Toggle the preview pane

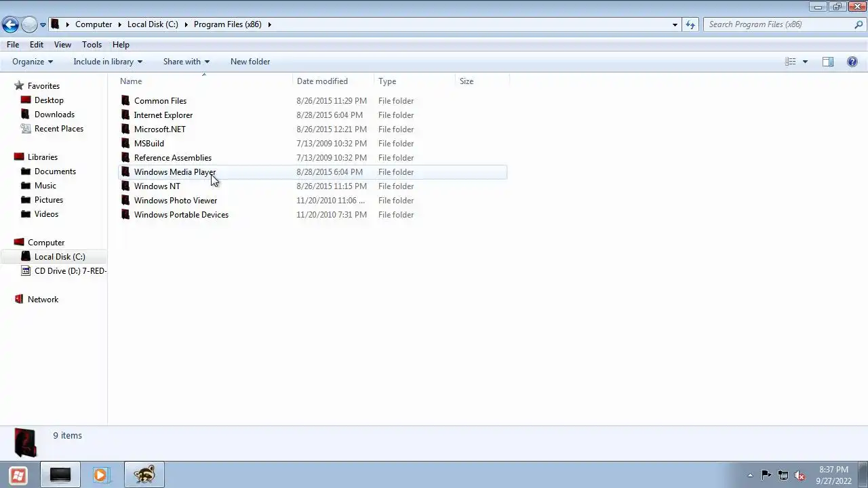(x=828, y=62)
